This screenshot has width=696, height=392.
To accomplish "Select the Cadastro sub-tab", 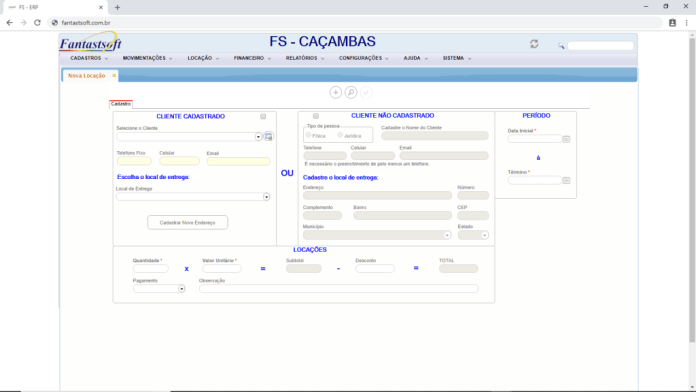I will 121,104.
